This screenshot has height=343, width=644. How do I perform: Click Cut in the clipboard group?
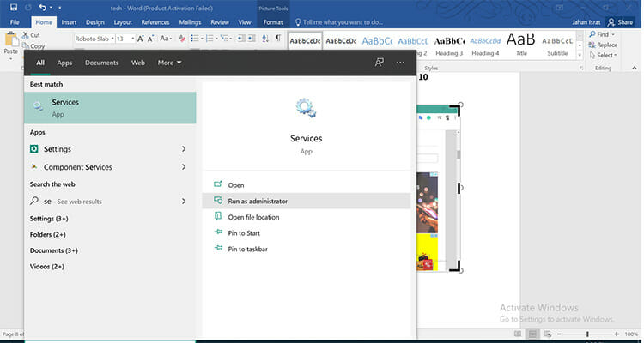tap(31, 35)
